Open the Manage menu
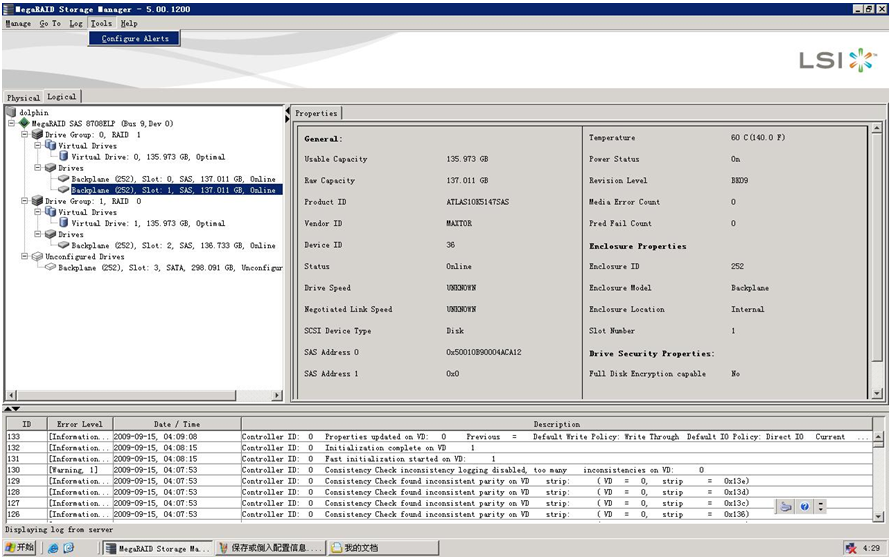Image resolution: width=890 pixels, height=557 pixels. coord(18,23)
